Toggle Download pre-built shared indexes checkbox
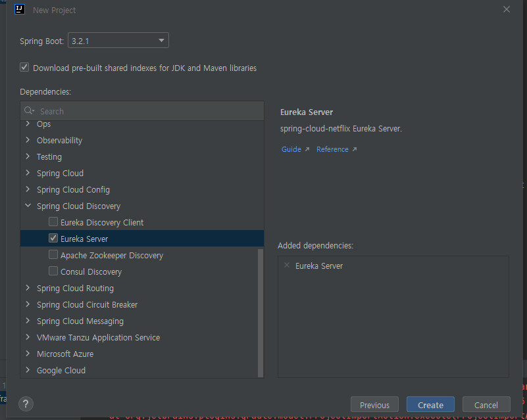The width and height of the screenshot is (527, 420). pos(24,67)
